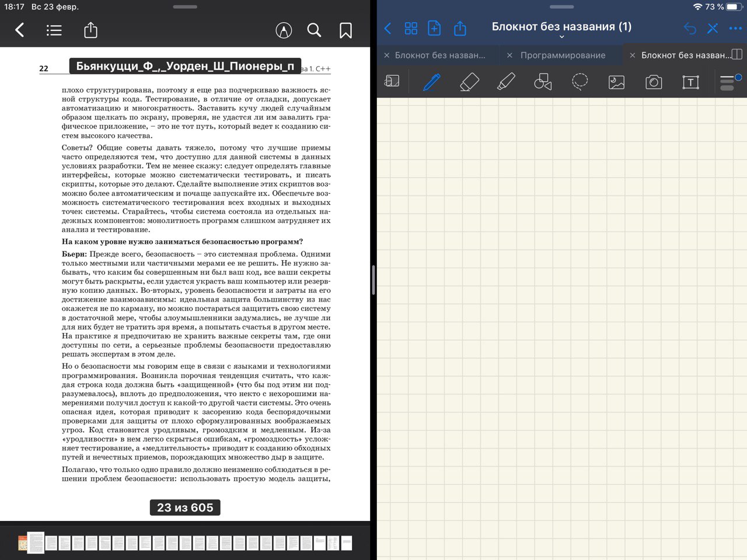Open page thumbnails grid in GoodNotes
Viewport: 747px width, 560px height.
click(411, 28)
